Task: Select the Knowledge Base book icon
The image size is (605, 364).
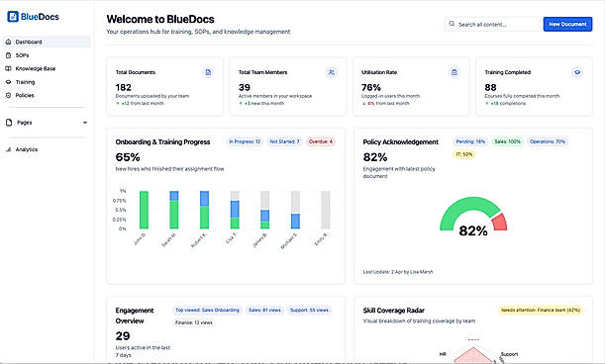Action: [9, 68]
